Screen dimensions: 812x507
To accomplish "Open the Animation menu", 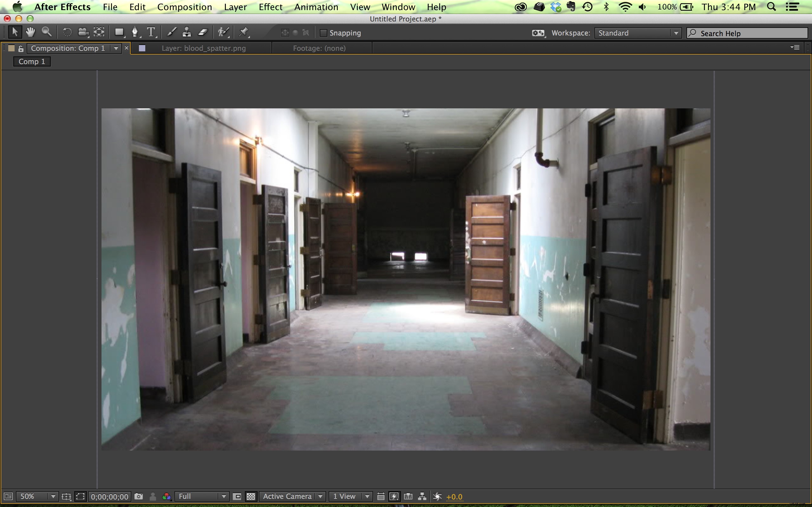I will tap(316, 7).
